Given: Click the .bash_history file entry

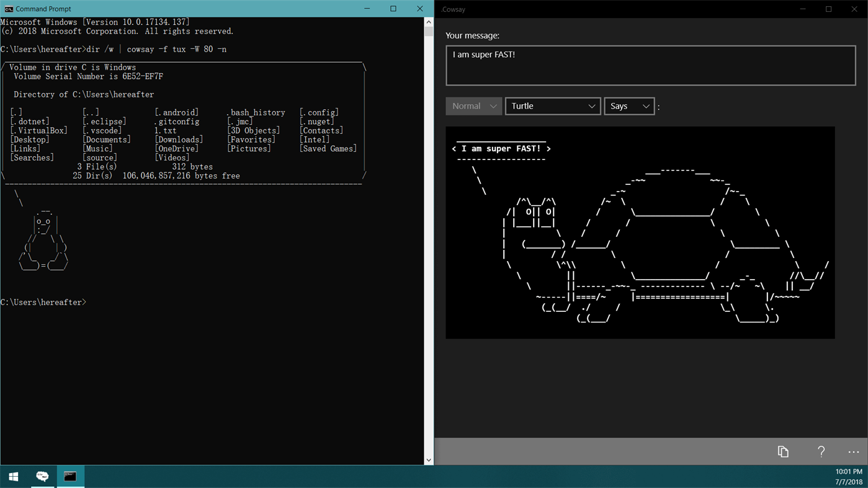Looking at the screenshot, I should click(256, 112).
